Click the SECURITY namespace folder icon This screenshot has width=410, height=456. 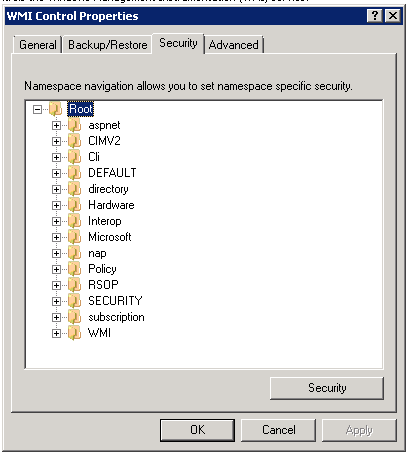(74, 301)
